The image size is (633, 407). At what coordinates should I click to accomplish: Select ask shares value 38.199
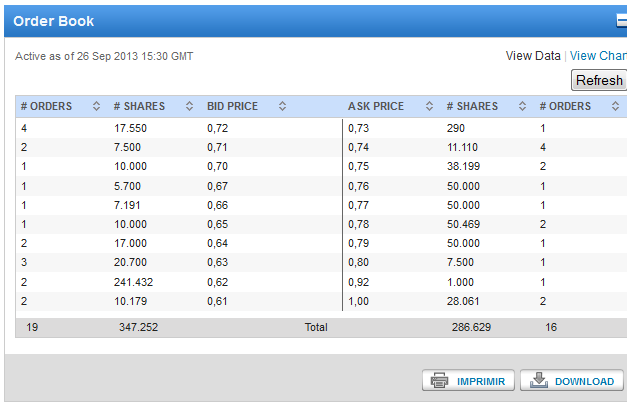(463, 166)
